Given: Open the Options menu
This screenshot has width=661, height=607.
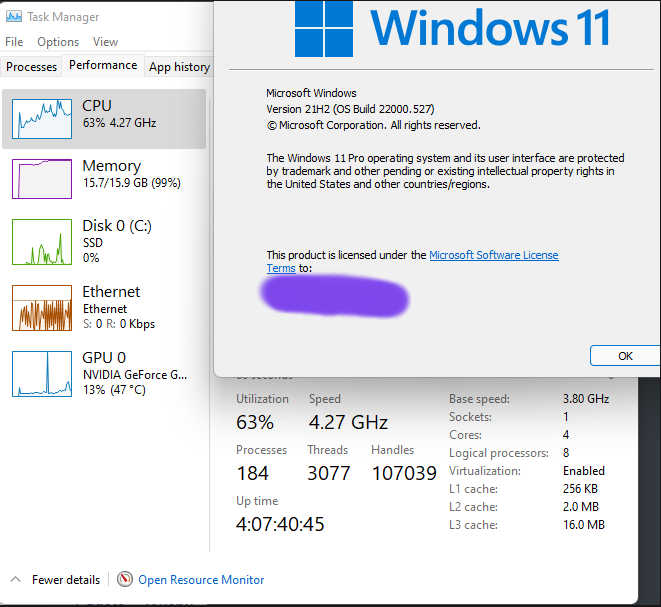Looking at the screenshot, I should pos(58,42).
